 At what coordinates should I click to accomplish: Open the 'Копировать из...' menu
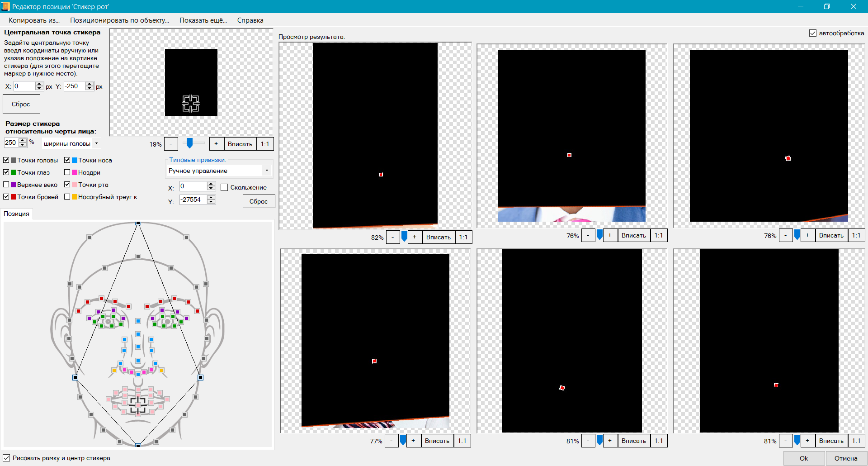click(x=34, y=20)
